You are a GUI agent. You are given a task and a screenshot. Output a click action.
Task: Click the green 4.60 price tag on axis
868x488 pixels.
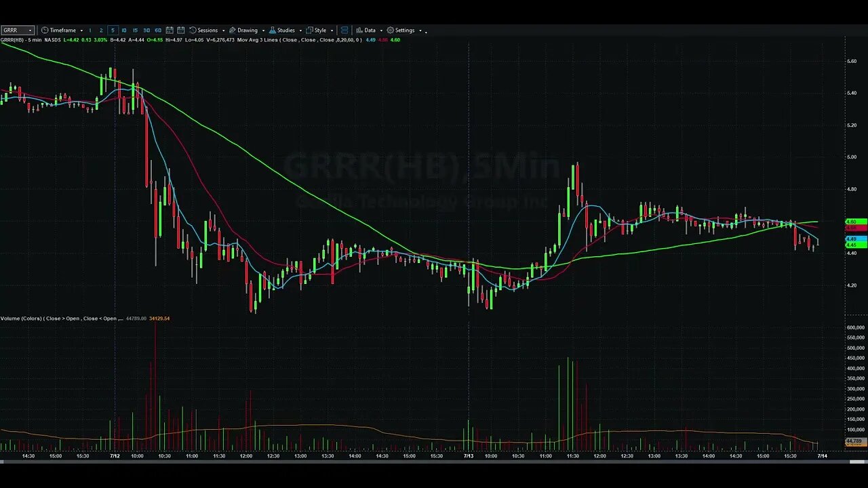click(856, 222)
